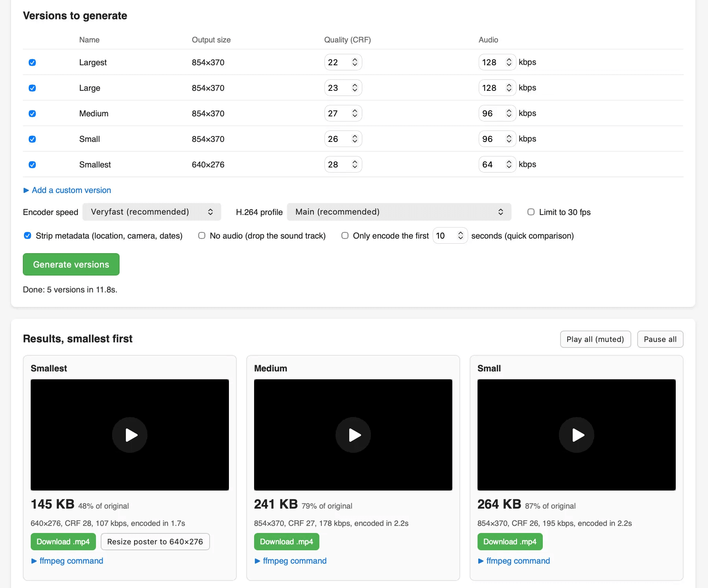The width and height of the screenshot is (708, 588).
Task: Adjust the encode seconds stepper
Action: (x=461, y=235)
